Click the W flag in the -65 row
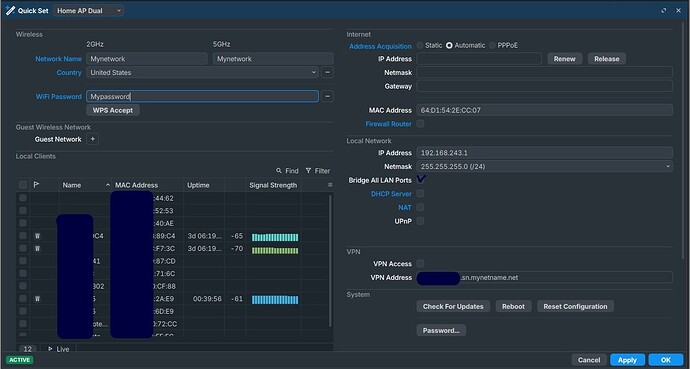The height and width of the screenshot is (369, 690). pos(37,236)
